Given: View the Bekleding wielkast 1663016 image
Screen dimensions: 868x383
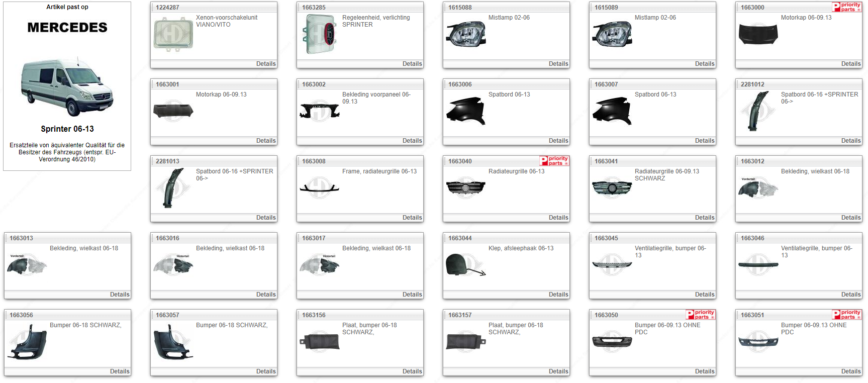Looking at the screenshot, I should pyautogui.click(x=173, y=265).
